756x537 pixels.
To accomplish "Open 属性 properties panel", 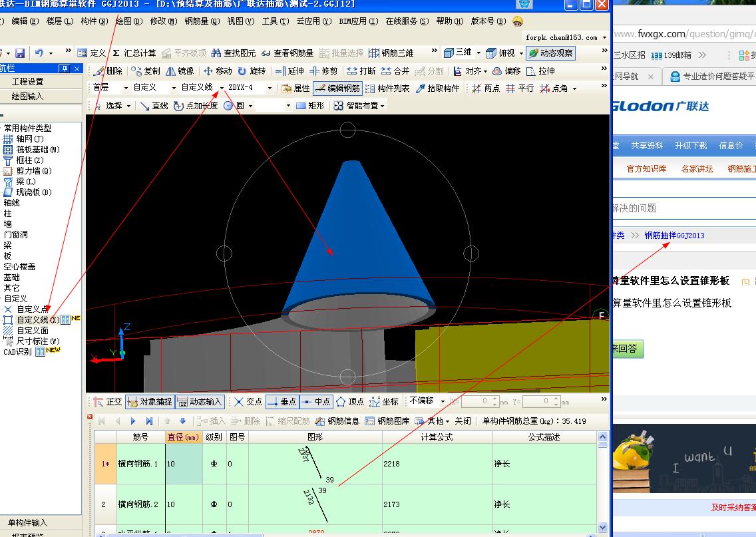I will (295, 89).
